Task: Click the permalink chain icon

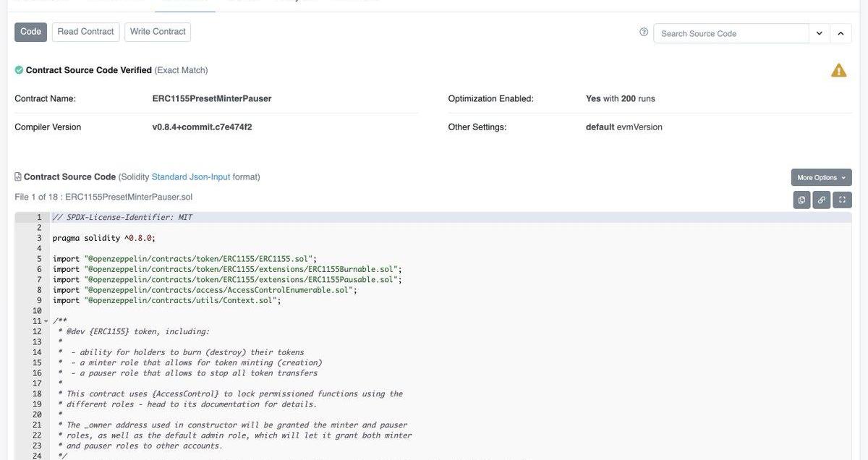Action: (822, 200)
